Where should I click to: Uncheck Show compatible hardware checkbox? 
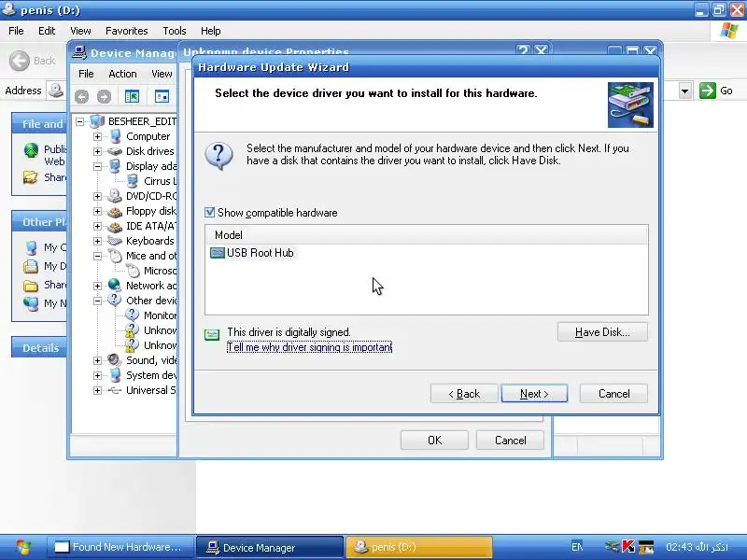point(209,213)
